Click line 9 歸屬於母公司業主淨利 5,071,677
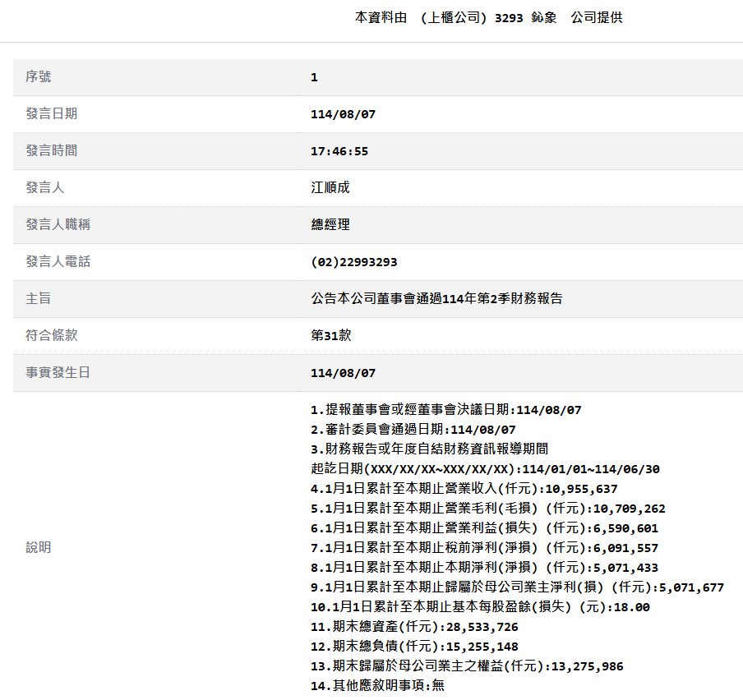Image resolution: width=743 pixels, height=700 pixels. pyautogui.click(x=518, y=587)
